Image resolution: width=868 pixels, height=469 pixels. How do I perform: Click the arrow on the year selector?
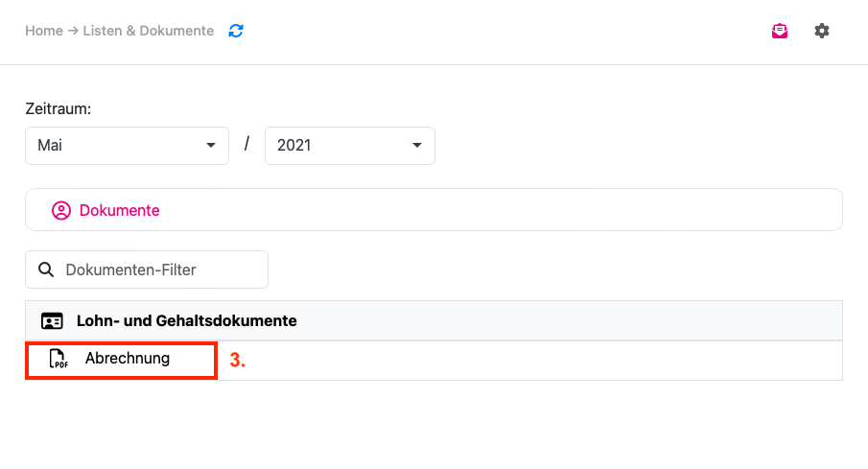click(x=417, y=146)
